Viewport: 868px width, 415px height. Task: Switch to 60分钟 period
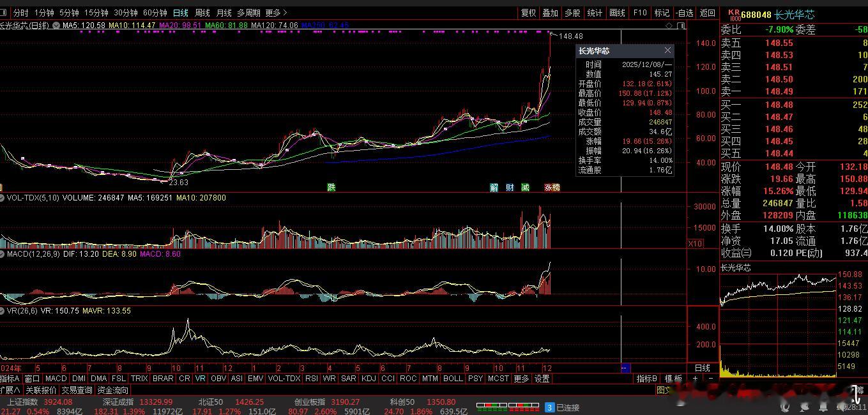point(155,13)
